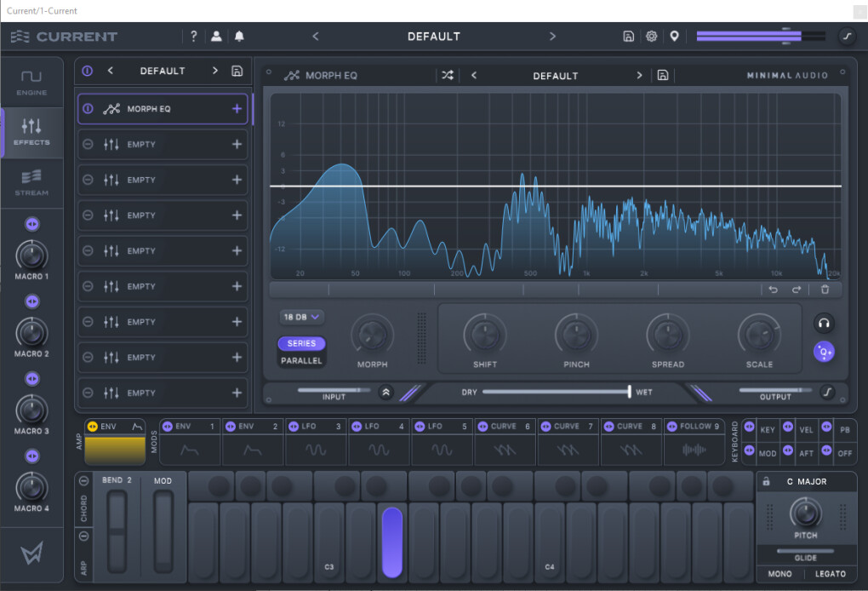Add effect after Morph EQ slot
Screen dimensions: 868x591
[237, 108]
